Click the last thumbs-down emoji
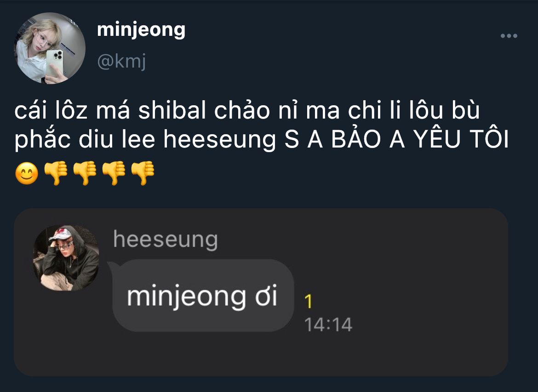 [x=143, y=174]
